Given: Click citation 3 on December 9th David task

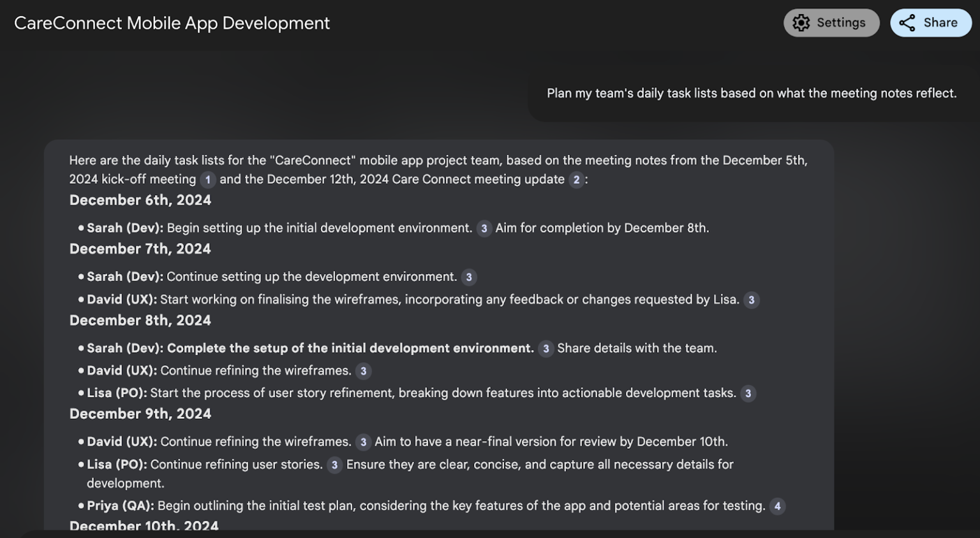Looking at the screenshot, I should tap(363, 442).
